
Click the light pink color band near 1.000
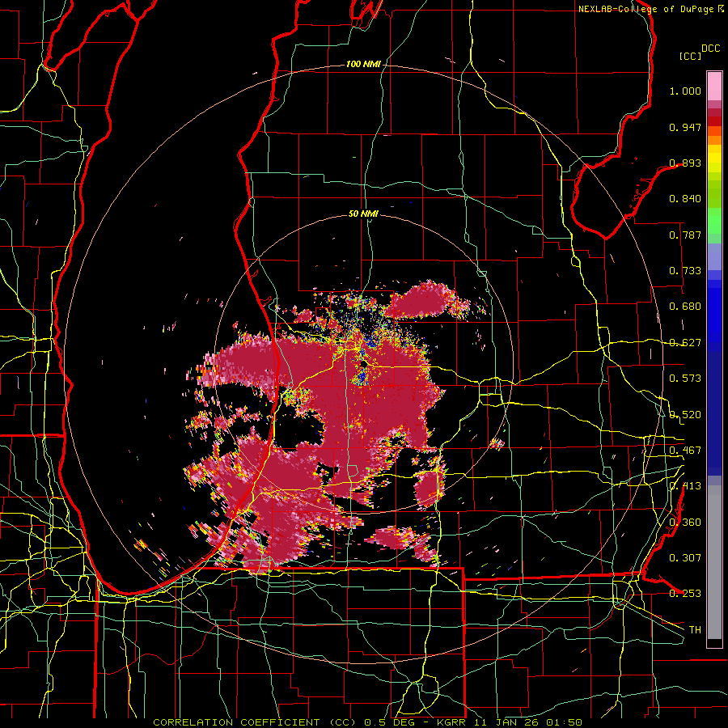(714, 86)
